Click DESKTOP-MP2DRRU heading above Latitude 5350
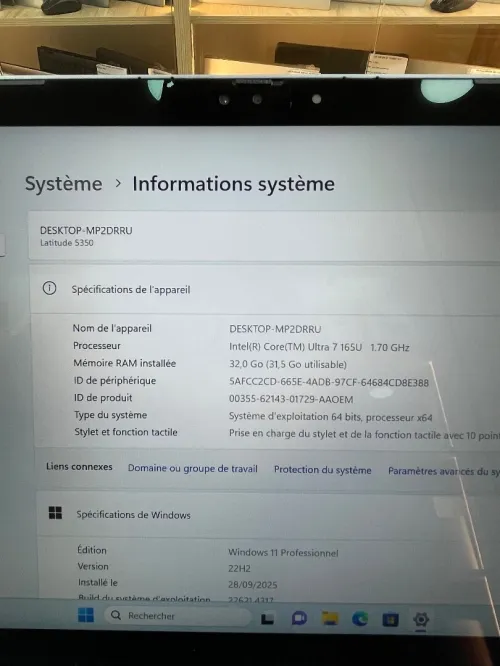 [x=86, y=231]
